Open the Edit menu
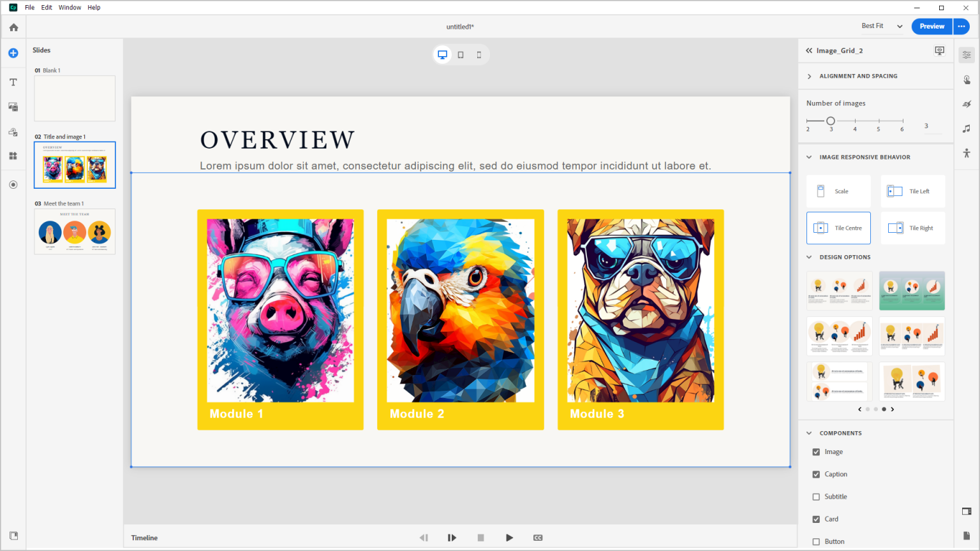This screenshot has height=551, width=980. point(47,8)
